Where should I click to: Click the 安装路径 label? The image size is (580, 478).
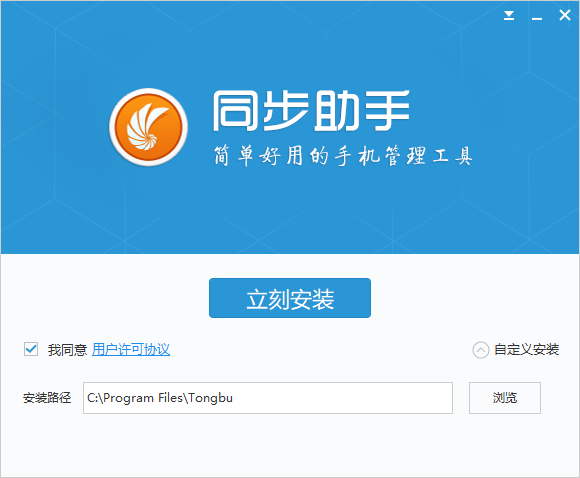click(47, 398)
